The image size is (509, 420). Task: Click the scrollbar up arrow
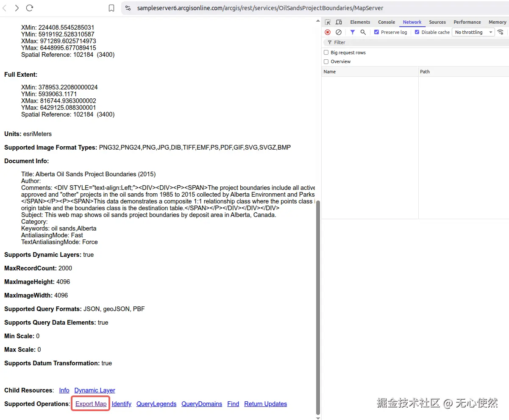pyautogui.click(x=318, y=19)
